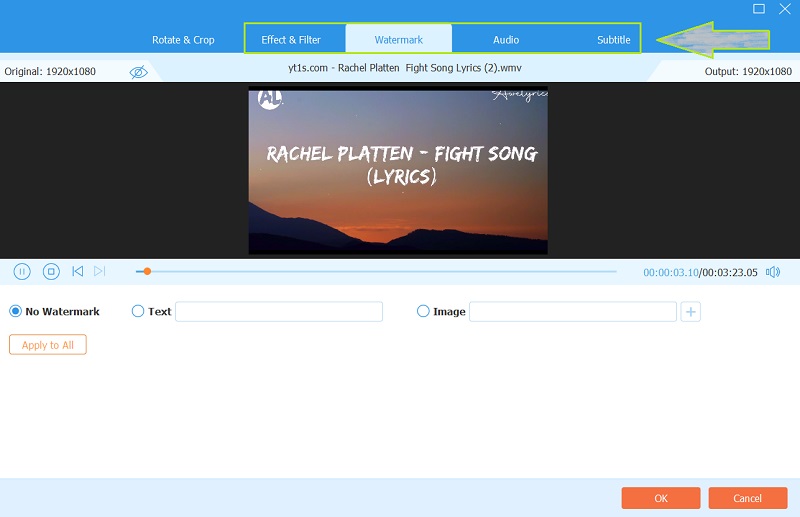Click the Apply to All button
800x517 pixels.
click(x=48, y=345)
